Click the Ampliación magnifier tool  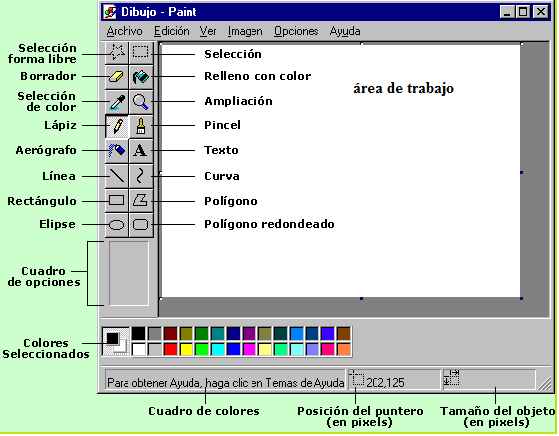tap(141, 102)
